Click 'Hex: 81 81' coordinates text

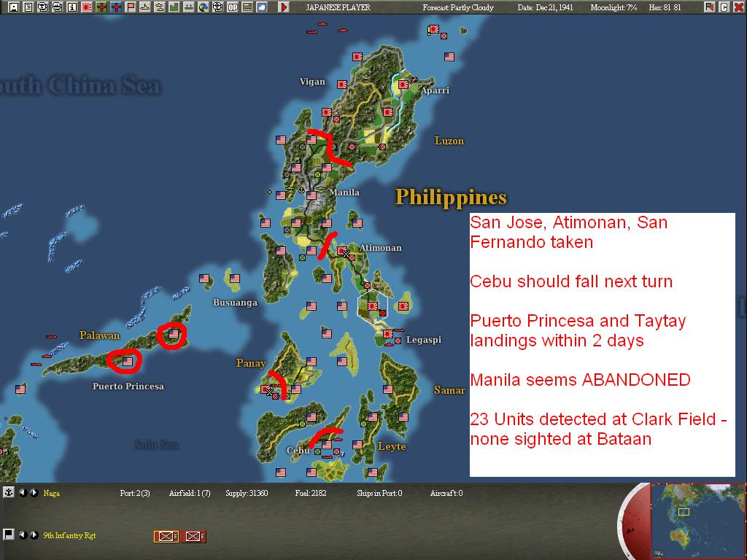665,7
